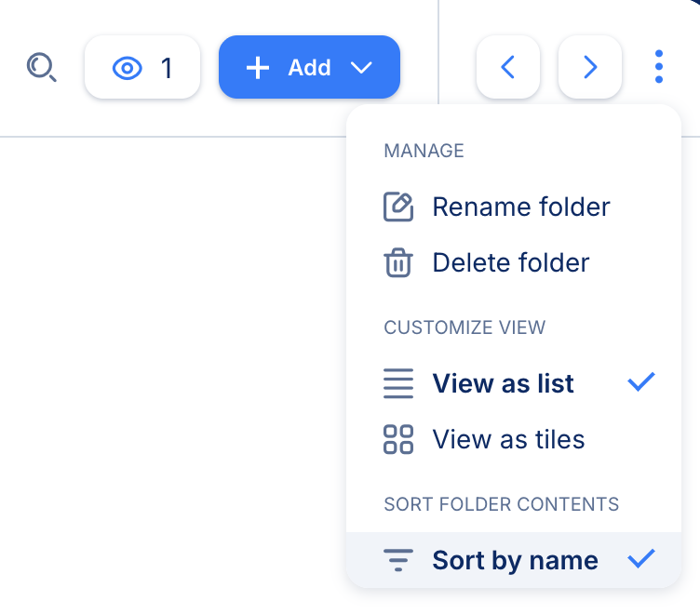Choose Sort by name option
Screen dimensions: 700x614
point(515,561)
